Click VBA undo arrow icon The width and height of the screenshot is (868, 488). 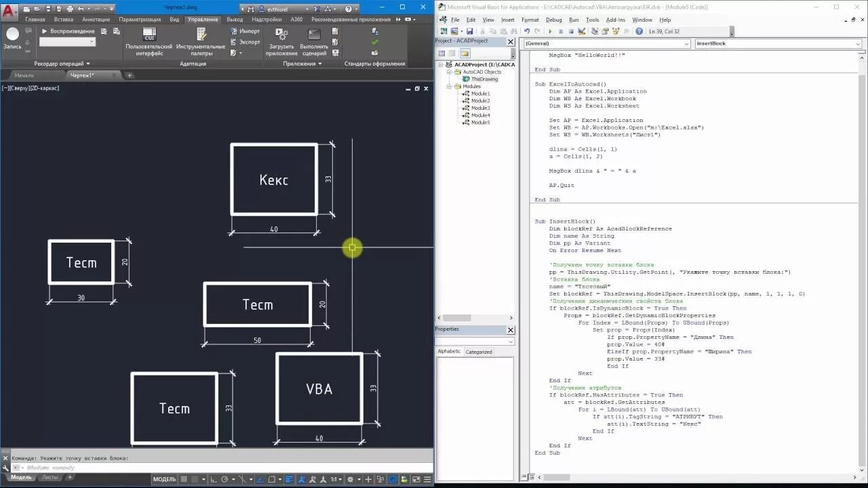(x=527, y=31)
